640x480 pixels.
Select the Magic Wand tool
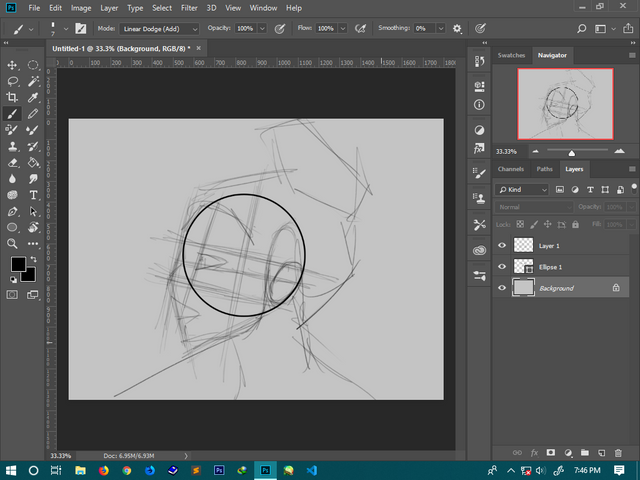pyautogui.click(x=33, y=81)
